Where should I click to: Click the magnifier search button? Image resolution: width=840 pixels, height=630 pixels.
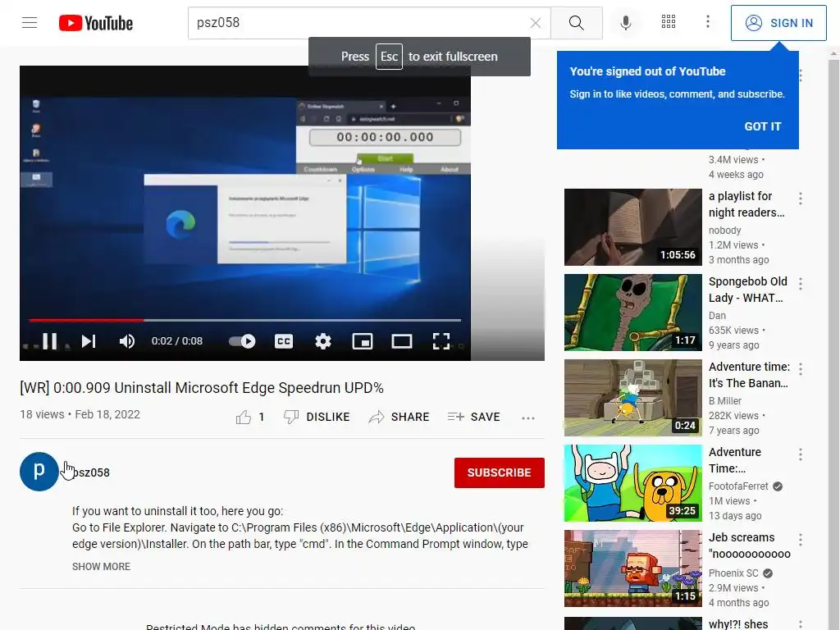[577, 22]
